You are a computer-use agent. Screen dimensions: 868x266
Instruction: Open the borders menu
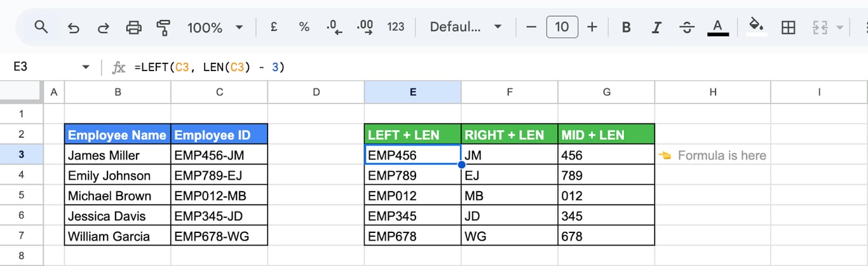pos(789,27)
